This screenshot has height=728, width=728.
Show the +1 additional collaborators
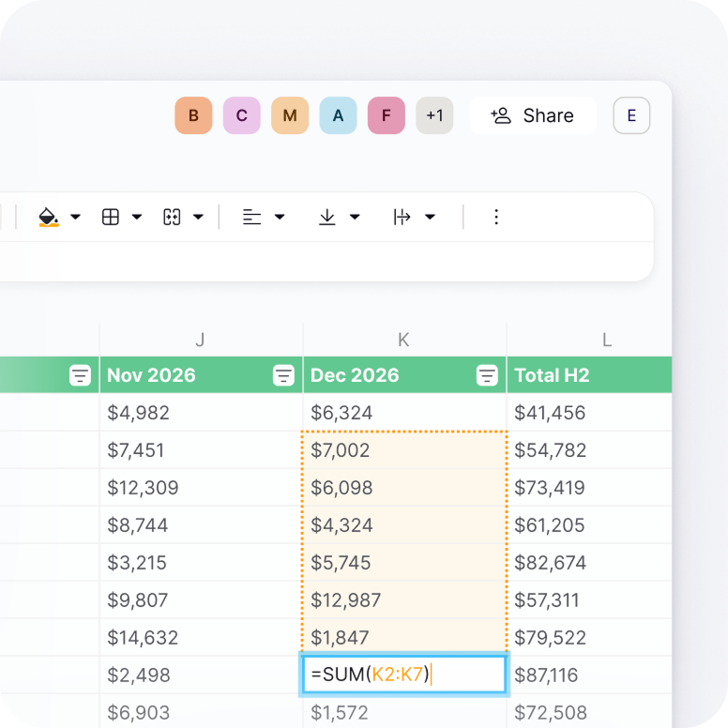pos(434,115)
